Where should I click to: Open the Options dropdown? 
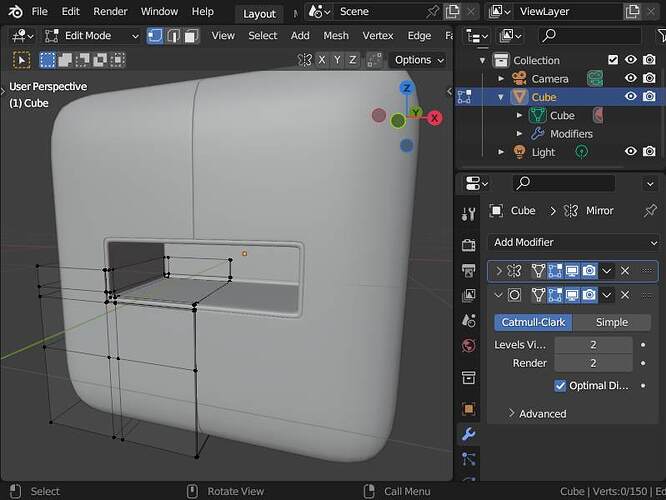click(x=419, y=60)
